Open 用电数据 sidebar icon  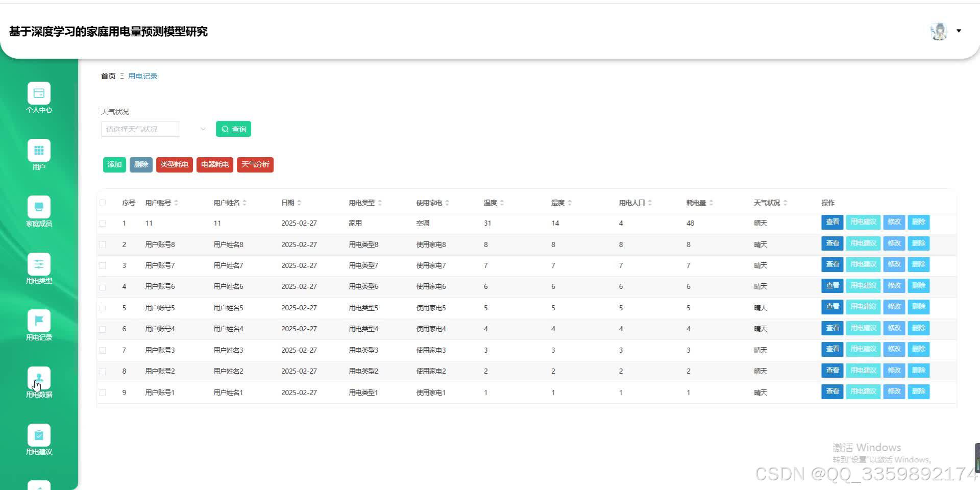point(39,378)
